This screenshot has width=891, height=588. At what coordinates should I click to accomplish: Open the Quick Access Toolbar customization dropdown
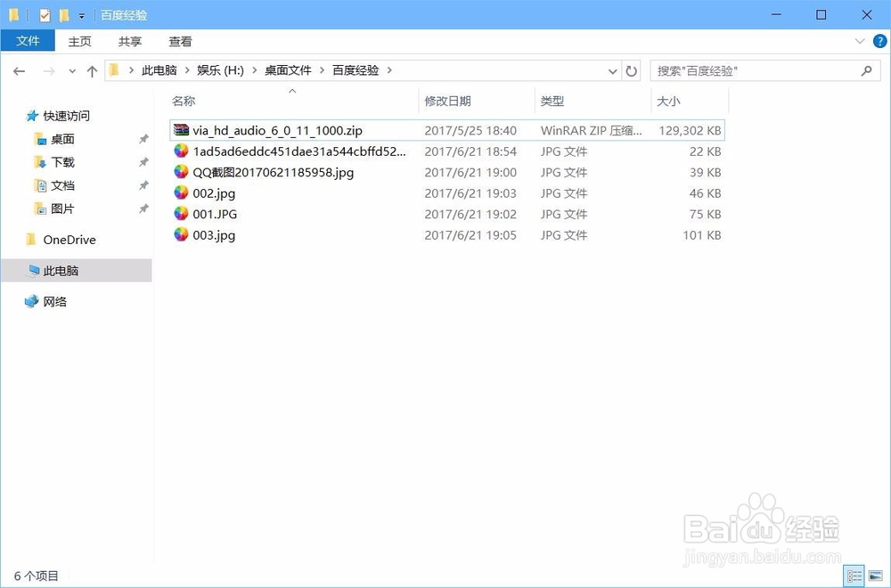(81, 14)
